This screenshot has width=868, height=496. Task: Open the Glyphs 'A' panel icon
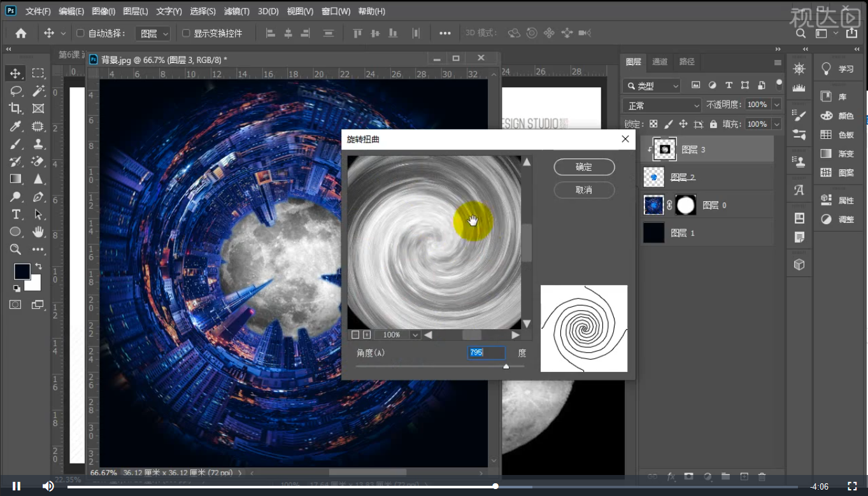799,190
